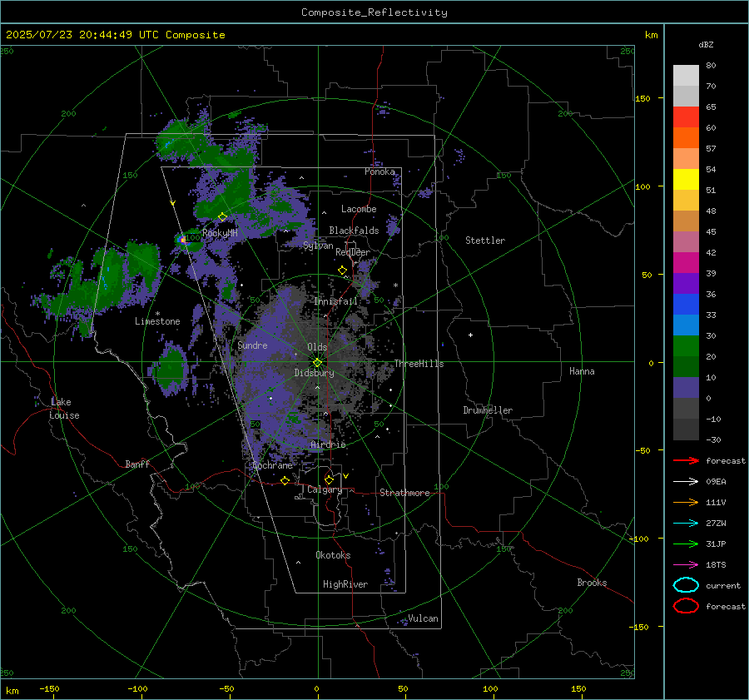This screenshot has height=700, width=749.
Task: Click the RedDeer city label
Action: (x=353, y=252)
